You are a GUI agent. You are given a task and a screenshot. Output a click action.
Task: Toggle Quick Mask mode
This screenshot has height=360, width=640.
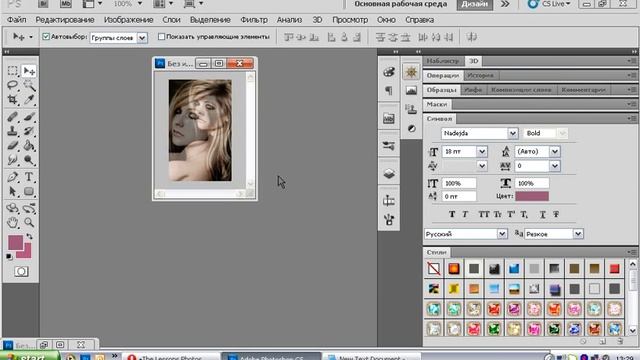pos(21,271)
